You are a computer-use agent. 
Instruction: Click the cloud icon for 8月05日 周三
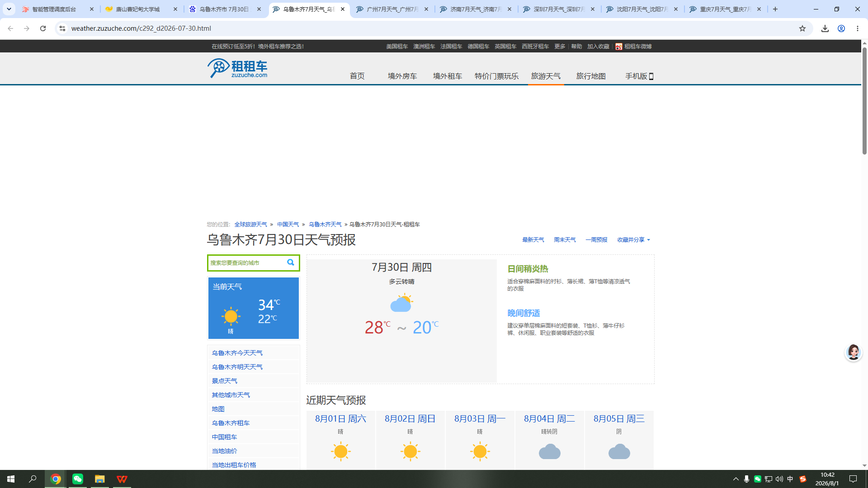click(619, 451)
